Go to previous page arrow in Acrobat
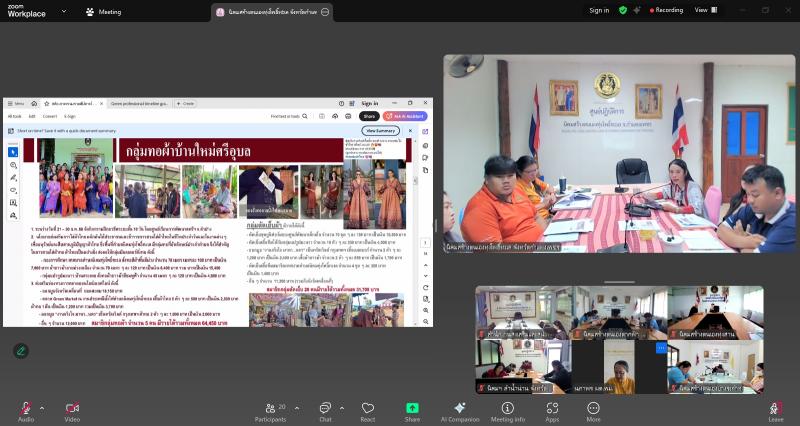 point(426,265)
